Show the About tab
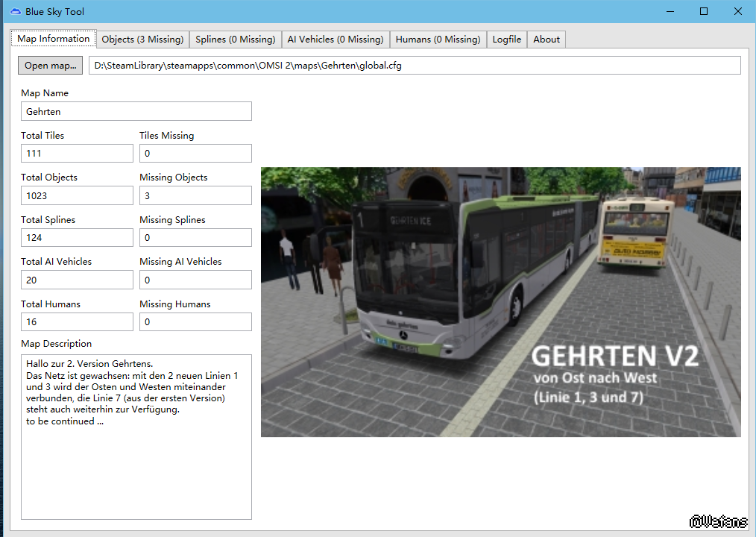The width and height of the screenshot is (756, 537). [x=546, y=40]
